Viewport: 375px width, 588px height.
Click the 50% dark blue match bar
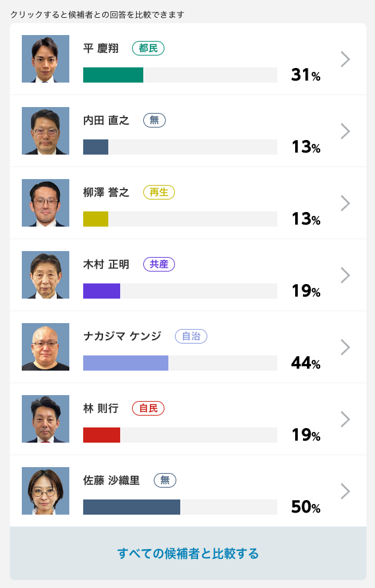pyautogui.click(x=131, y=507)
